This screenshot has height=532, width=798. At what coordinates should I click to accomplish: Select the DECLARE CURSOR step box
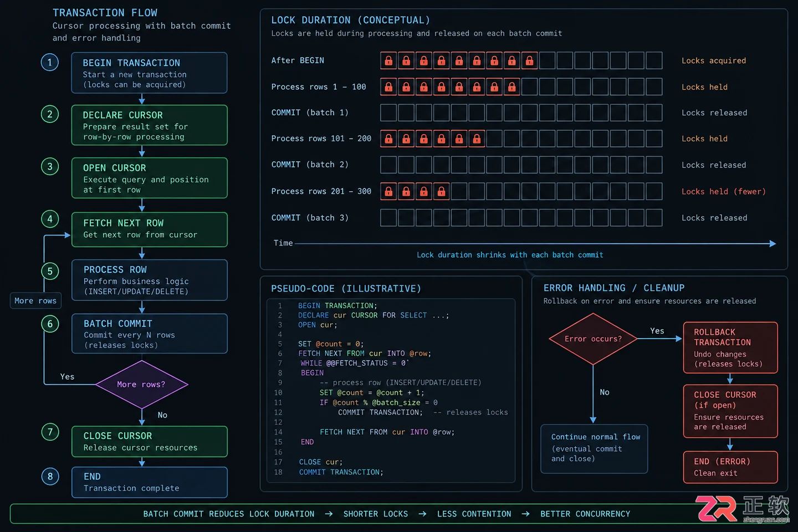150,125
